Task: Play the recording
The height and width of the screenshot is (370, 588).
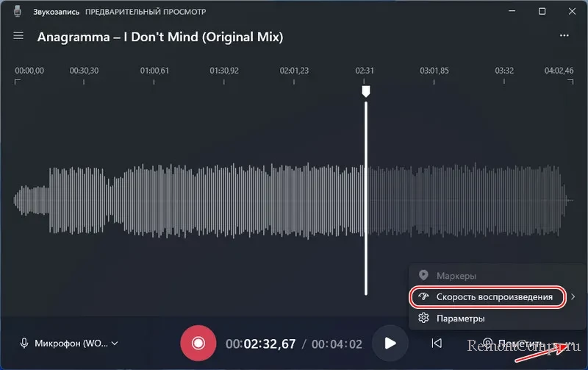Action: click(x=390, y=343)
